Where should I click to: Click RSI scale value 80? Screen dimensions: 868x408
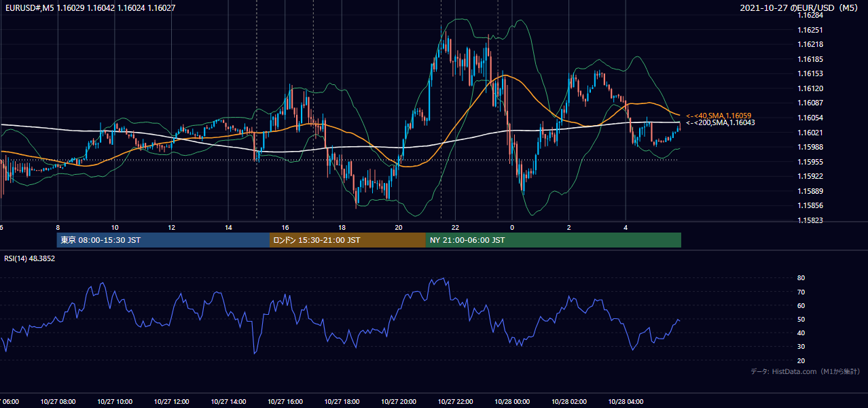[x=801, y=278]
